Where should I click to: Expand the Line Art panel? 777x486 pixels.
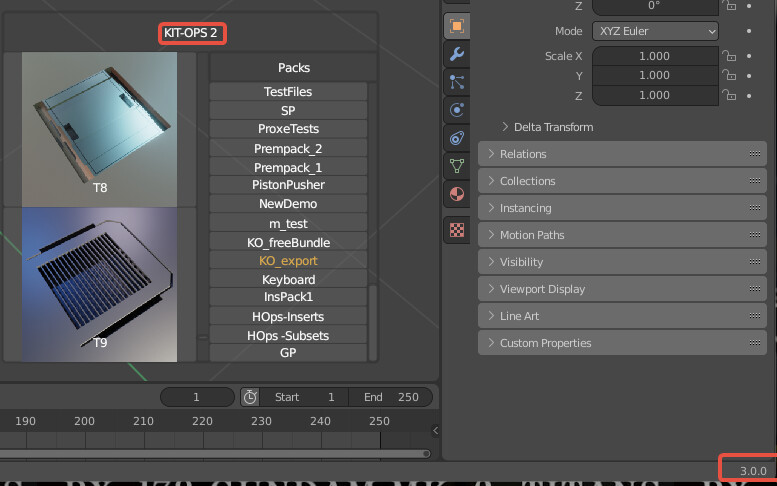[622, 316]
